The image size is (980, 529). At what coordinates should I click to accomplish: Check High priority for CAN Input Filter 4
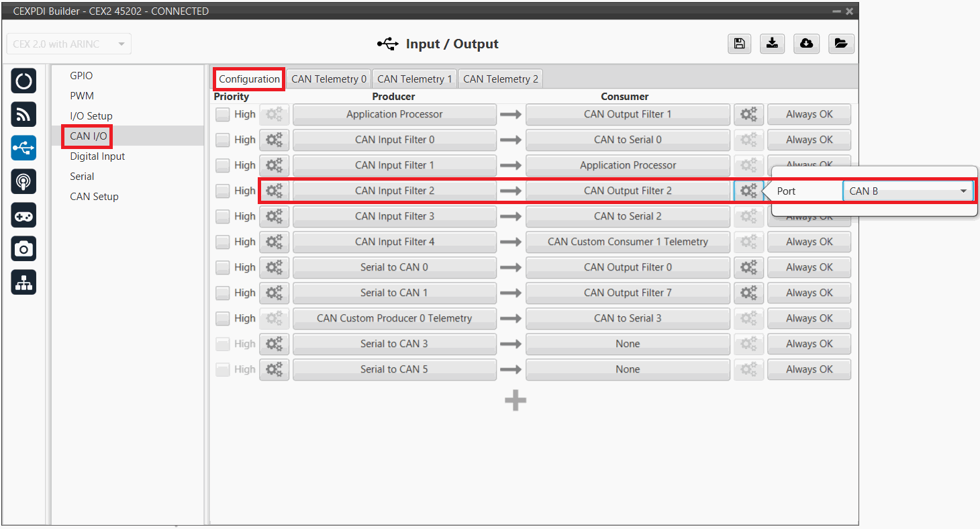pos(223,242)
